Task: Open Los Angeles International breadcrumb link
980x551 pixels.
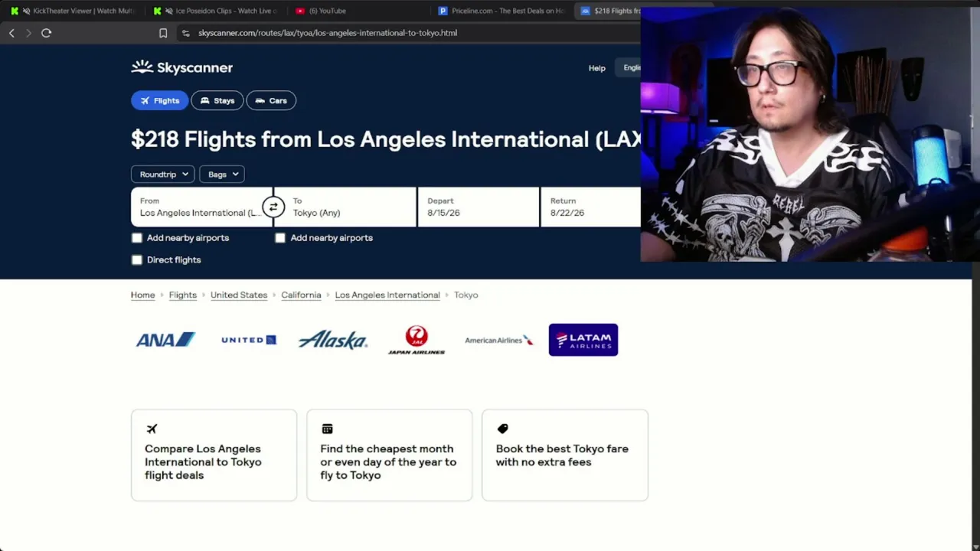Action: [387, 295]
